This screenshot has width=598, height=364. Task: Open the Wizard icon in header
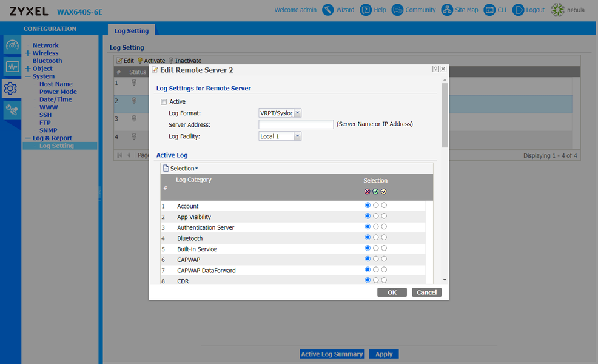click(328, 10)
